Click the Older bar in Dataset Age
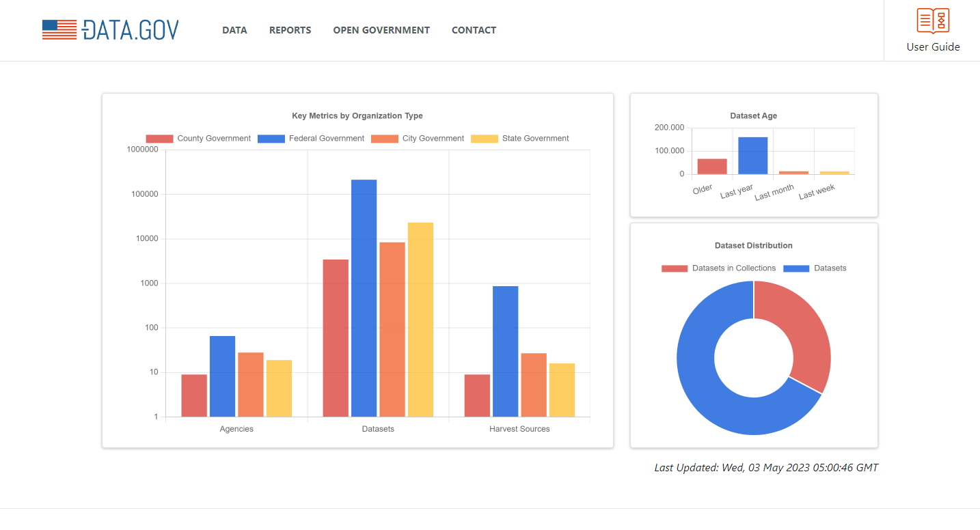Viewport: 980px width, 530px height. [x=712, y=167]
